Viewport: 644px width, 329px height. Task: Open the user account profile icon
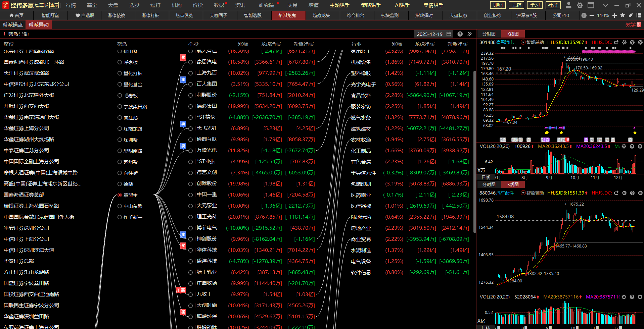pyautogui.click(x=568, y=5)
